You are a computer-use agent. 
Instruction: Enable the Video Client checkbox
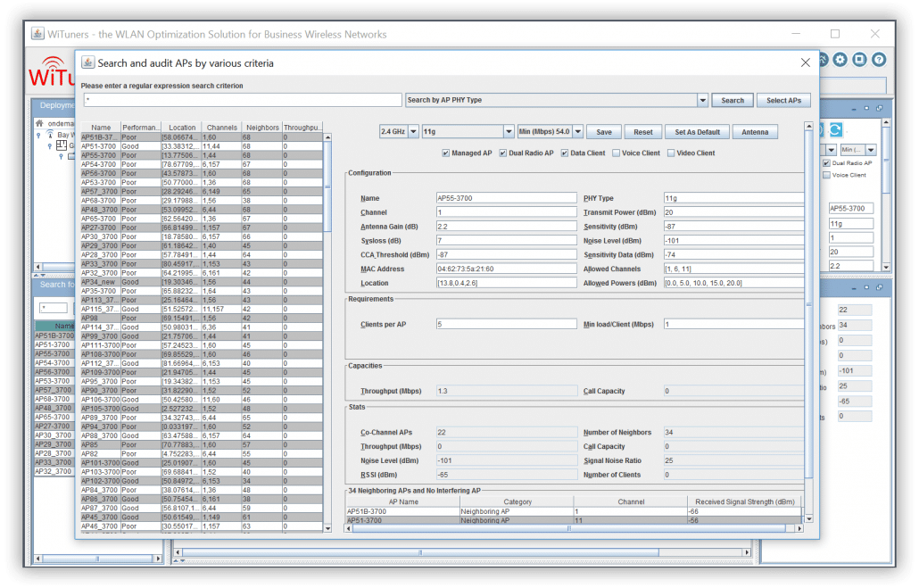coord(671,153)
